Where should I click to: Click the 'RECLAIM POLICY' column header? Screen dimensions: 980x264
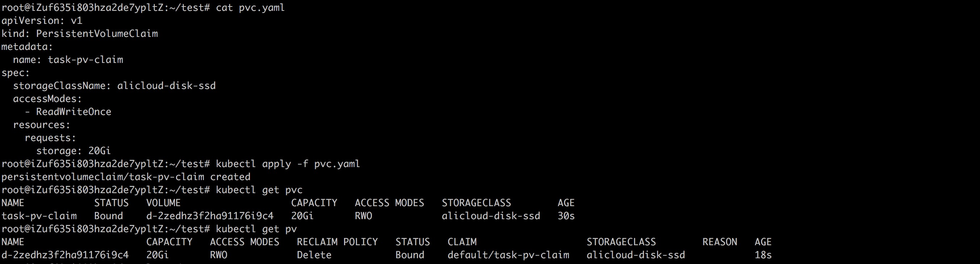337,242
